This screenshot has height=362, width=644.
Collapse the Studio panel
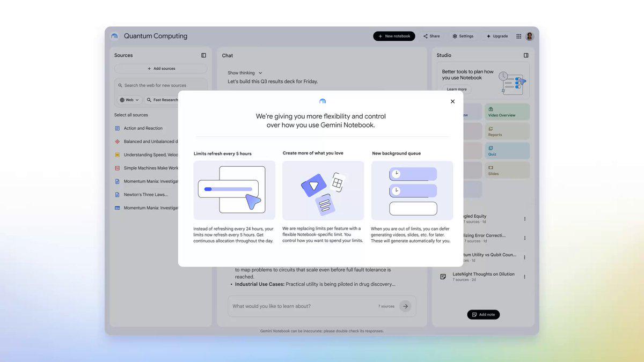tap(526, 55)
